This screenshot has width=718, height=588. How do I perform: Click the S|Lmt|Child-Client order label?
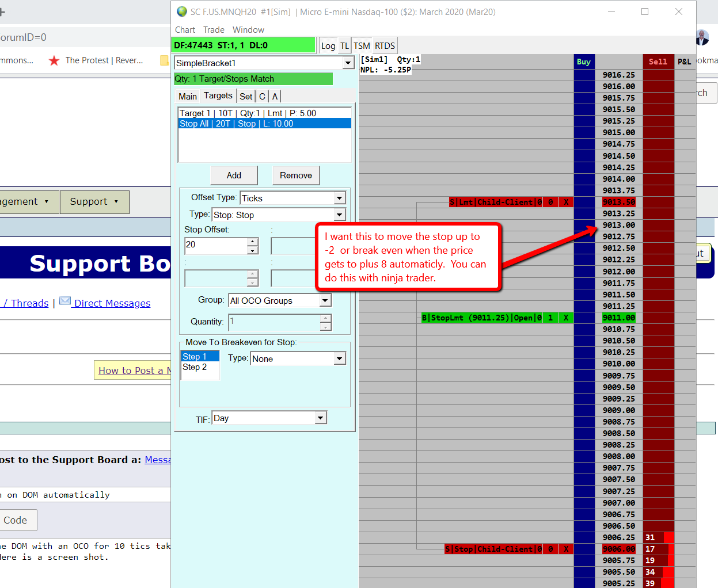[x=495, y=202]
